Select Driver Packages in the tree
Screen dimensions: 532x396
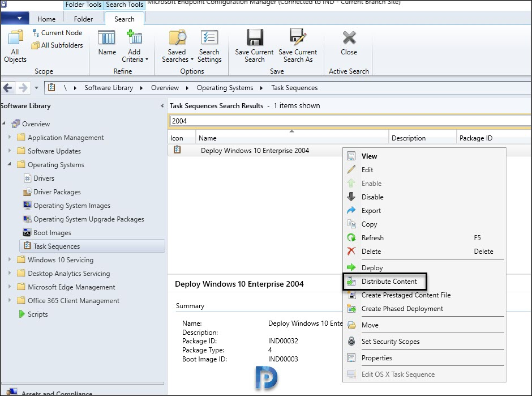52,192
